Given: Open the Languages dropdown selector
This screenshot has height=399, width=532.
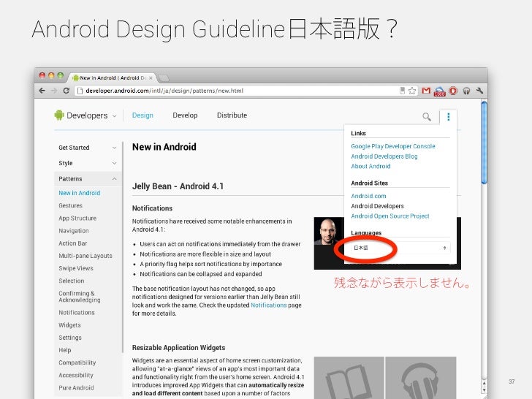Looking at the screenshot, I should [400, 248].
